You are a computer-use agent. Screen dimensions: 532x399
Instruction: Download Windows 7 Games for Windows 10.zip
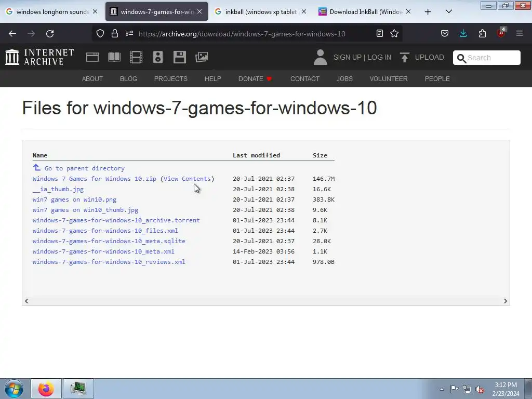tap(95, 179)
